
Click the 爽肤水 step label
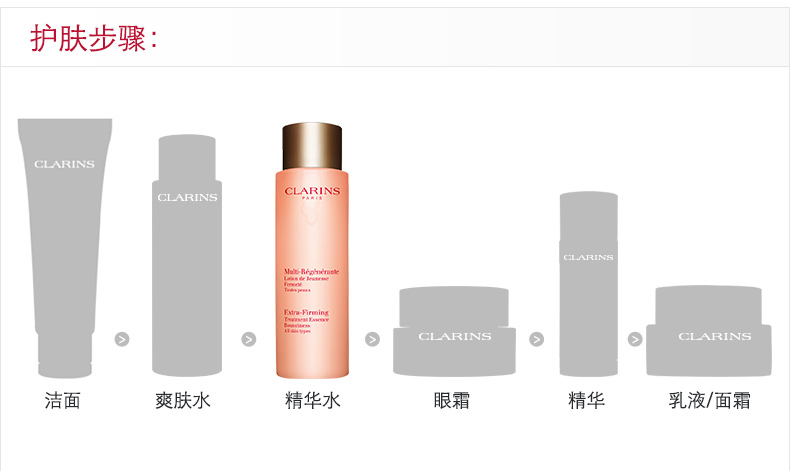(183, 401)
